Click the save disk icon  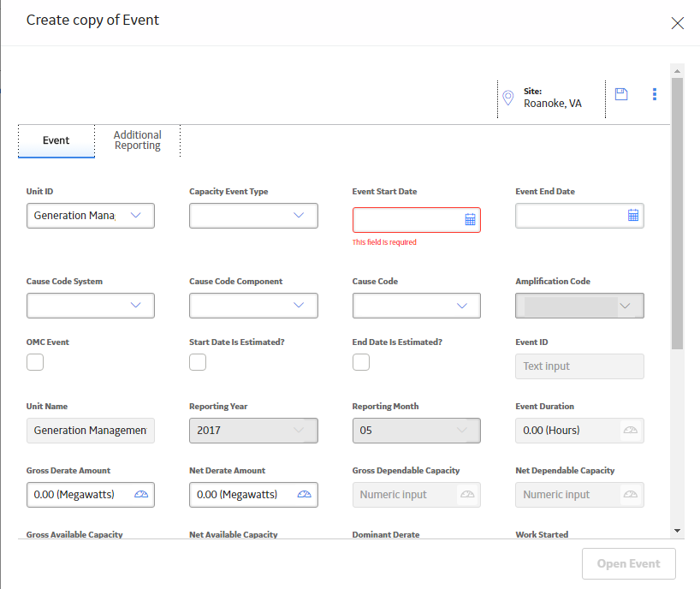click(x=621, y=94)
